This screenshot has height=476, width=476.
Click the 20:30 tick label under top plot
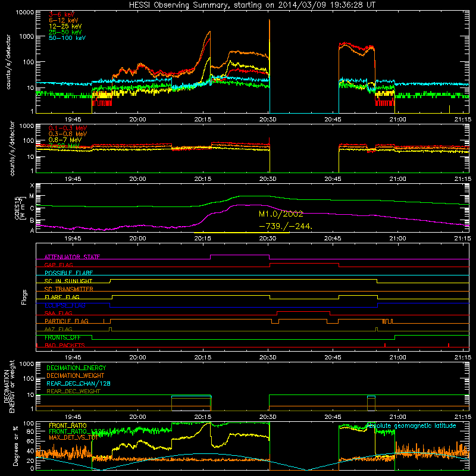(x=268, y=120)
